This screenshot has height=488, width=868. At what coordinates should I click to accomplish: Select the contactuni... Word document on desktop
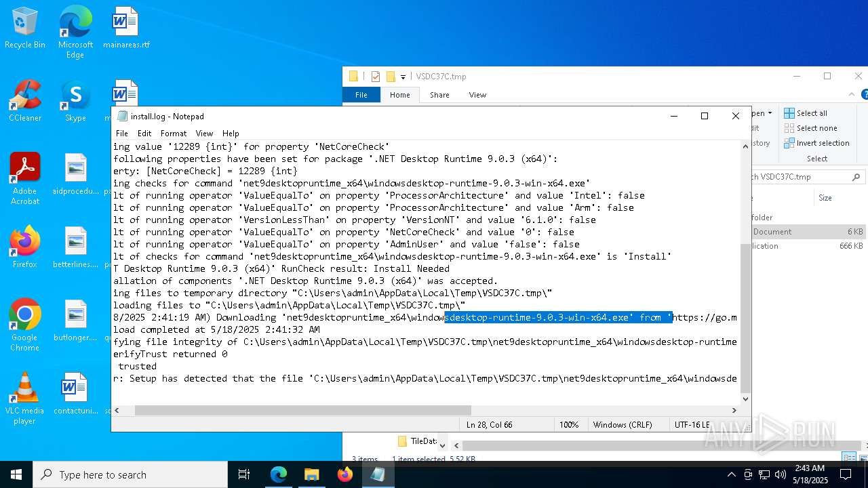tap(75, 394)
